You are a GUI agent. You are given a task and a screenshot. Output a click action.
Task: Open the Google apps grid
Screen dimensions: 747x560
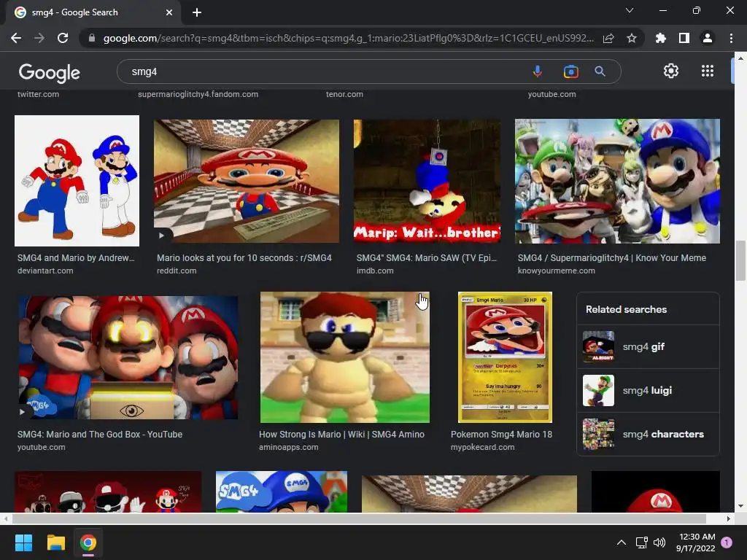(708, 71)
